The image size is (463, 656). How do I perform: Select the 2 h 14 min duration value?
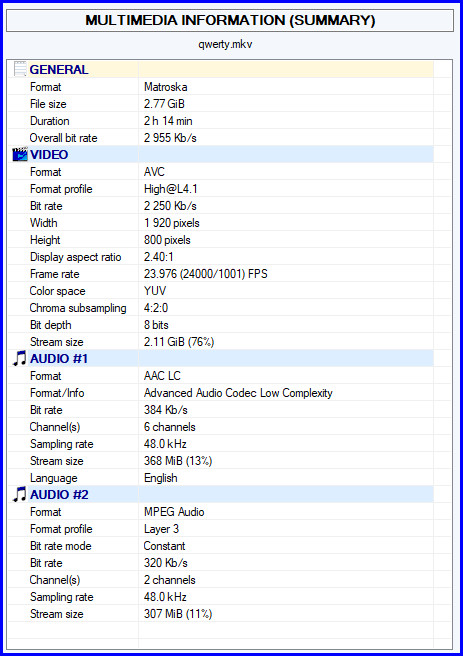click(168, 121)
